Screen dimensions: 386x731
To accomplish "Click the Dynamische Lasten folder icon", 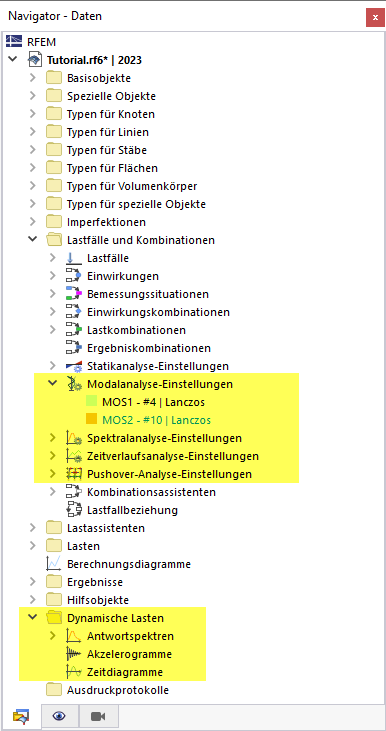I will tap(54, 618).
